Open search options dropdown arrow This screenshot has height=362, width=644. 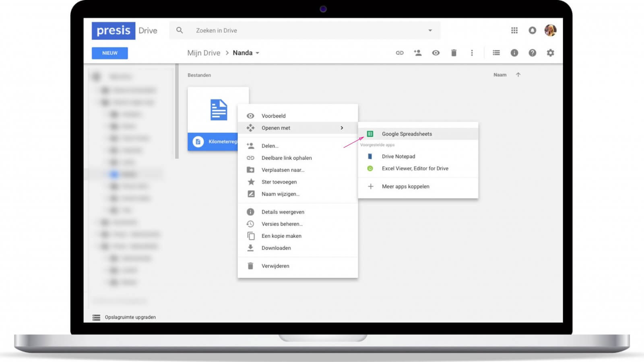pos(430,31)
